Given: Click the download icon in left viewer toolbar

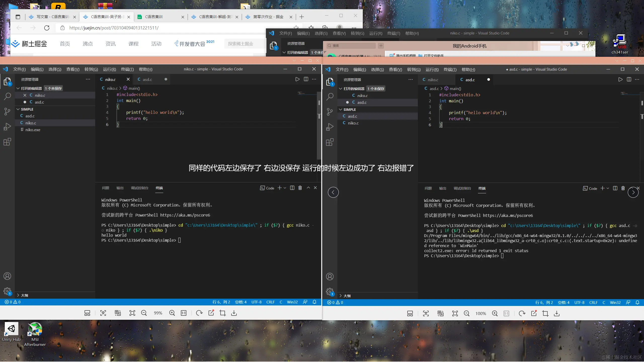Looking at the screenshot, I should tap(234, 313).
